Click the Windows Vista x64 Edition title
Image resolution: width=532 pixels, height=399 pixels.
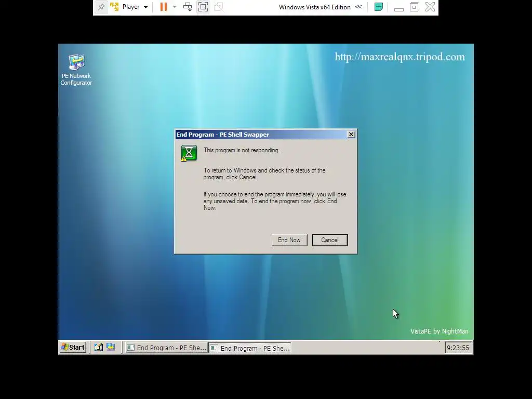click(314, 7)
